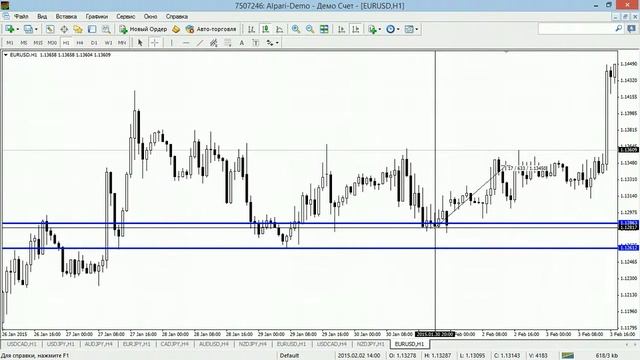The image size is (640, 360).
Task: Select the M5 timeframe
Action: pos(24,42)
